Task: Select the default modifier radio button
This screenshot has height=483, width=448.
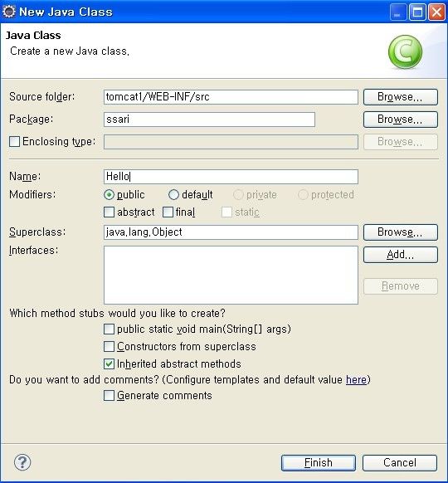Action: pyautogui.click(x=173, y=195)
